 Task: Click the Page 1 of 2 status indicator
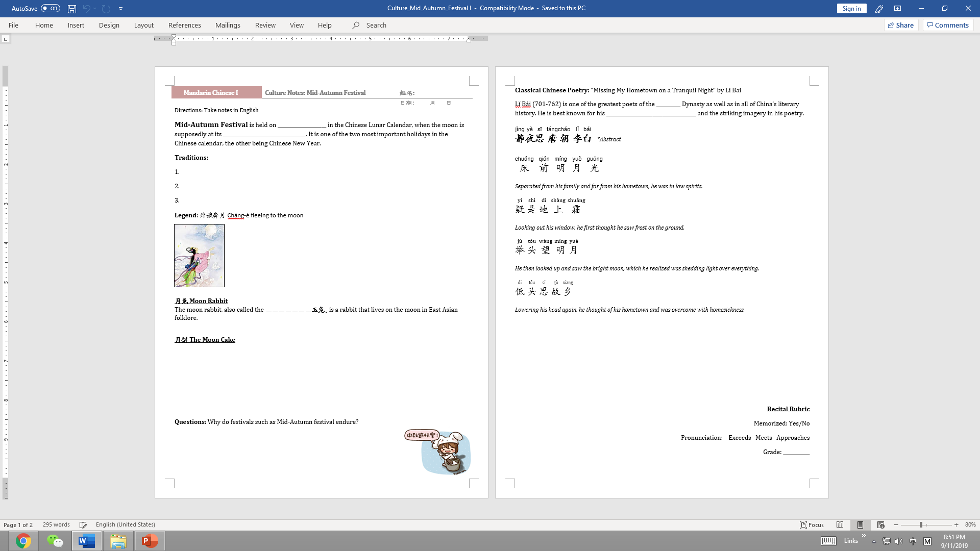tap(18, 524)
